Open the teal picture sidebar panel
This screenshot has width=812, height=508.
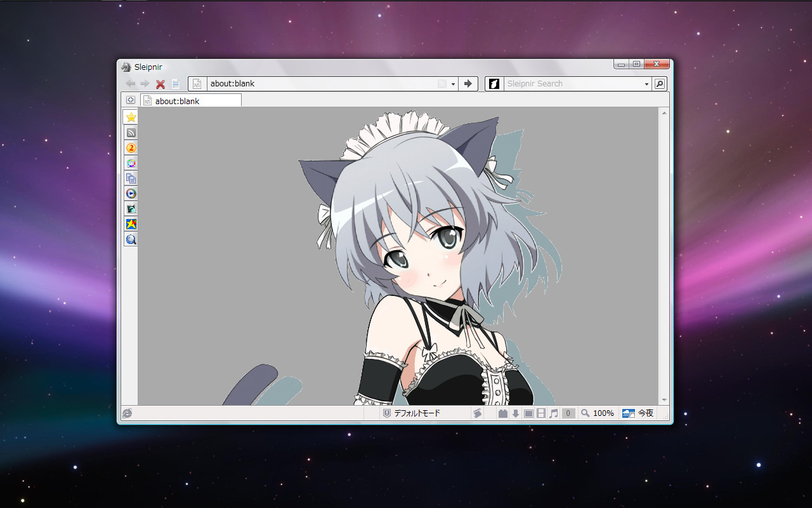coord(131,209)
